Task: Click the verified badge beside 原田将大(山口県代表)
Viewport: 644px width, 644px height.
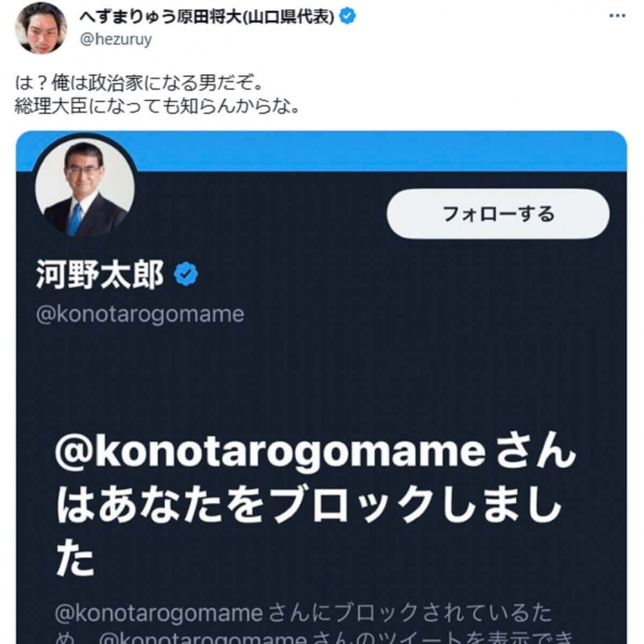Action: [347, 18]
